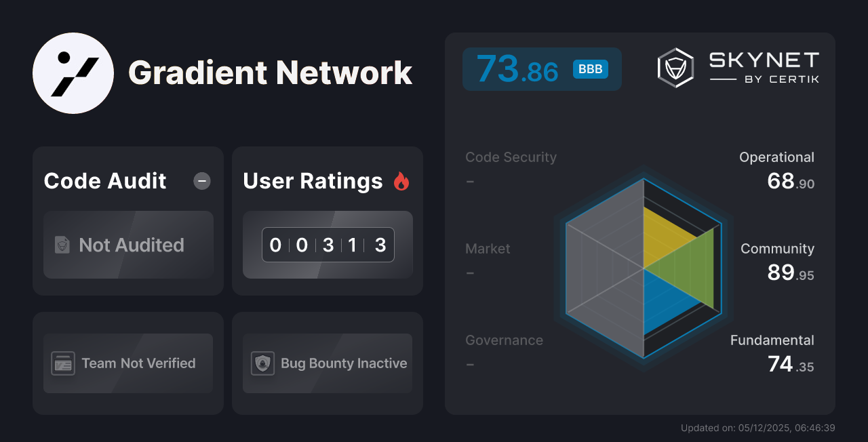Select the Skynet hexagonal shield logo

[x=675, y=67]
